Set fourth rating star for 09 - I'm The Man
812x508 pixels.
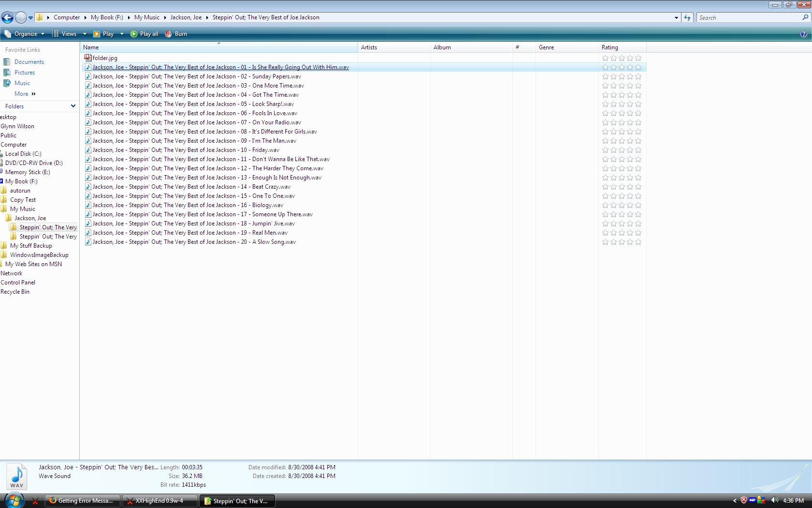point(630,141)
